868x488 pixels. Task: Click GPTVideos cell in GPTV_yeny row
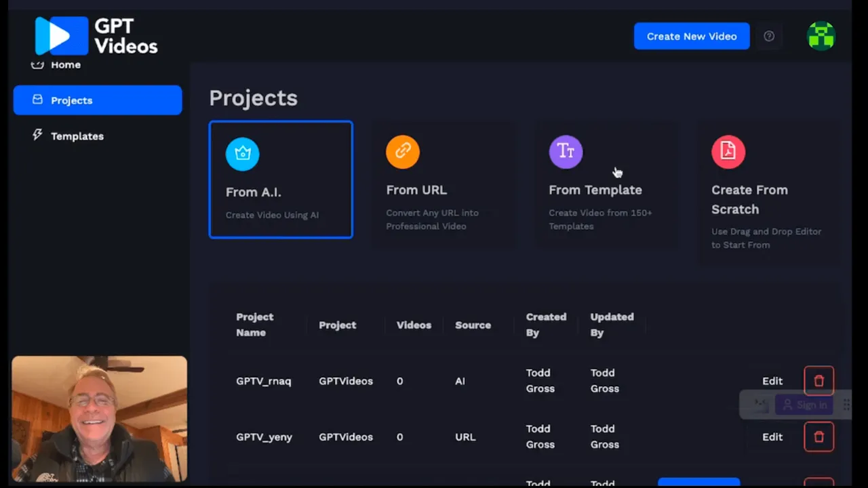point(346,437)
